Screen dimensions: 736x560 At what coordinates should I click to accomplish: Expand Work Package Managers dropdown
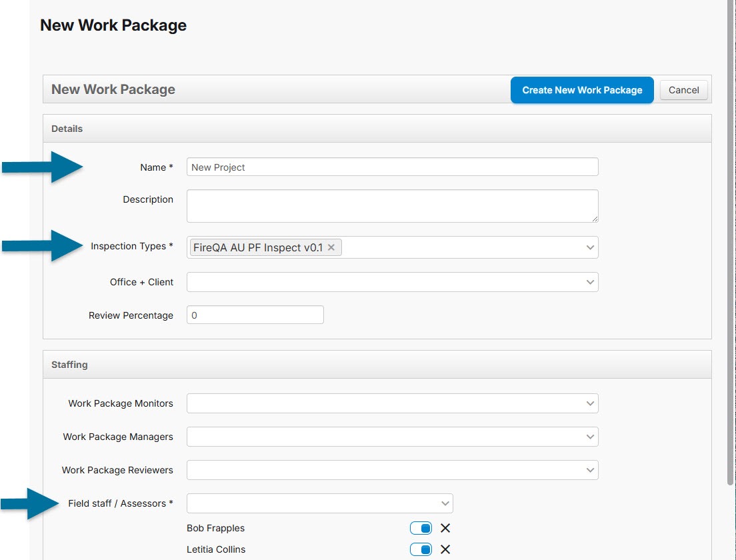(589, 437)
